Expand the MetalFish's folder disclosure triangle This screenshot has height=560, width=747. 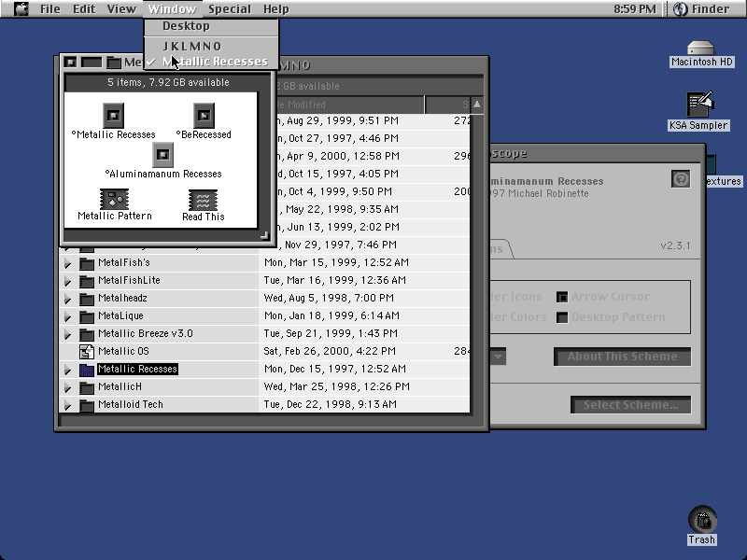67,263
